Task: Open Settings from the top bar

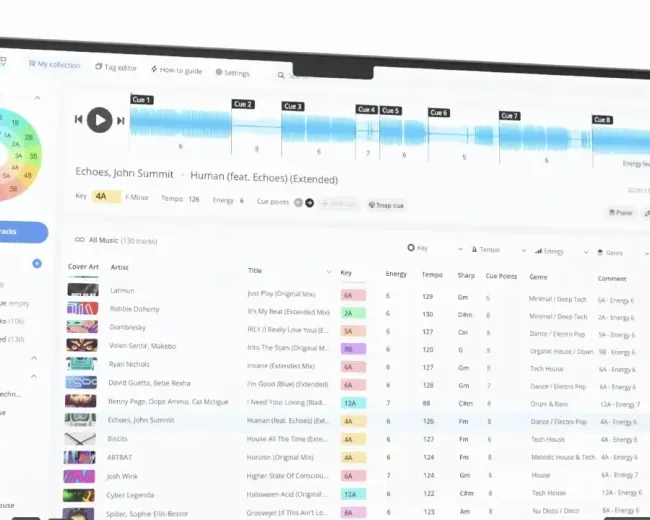Action: [x=231, y=73]
